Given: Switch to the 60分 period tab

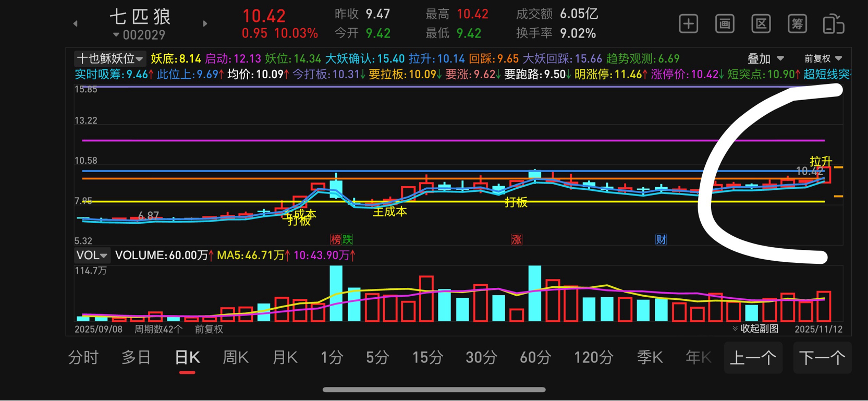Looking at the screenshot, I should coord(535,358).
